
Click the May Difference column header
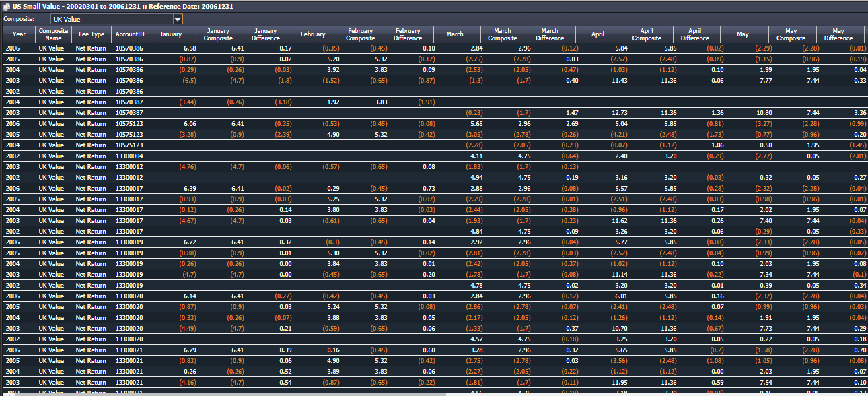click(839, 34)
